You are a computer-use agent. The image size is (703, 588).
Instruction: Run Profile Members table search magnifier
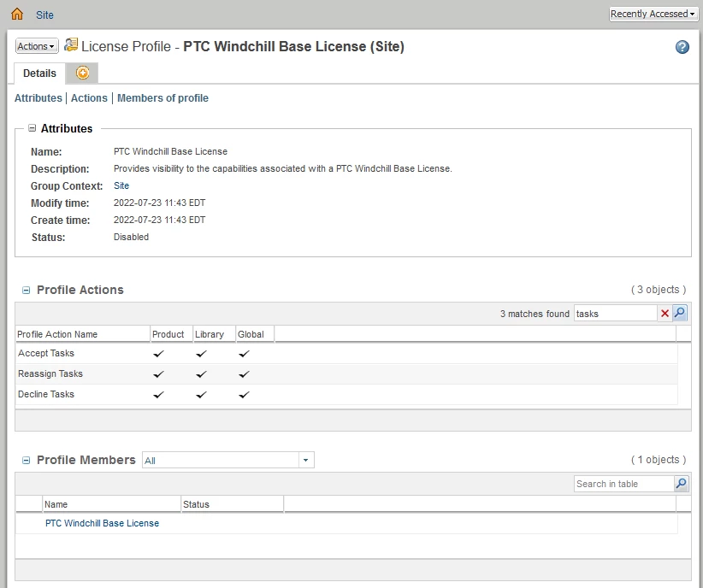pyautogui.click(x=682, y=483)
